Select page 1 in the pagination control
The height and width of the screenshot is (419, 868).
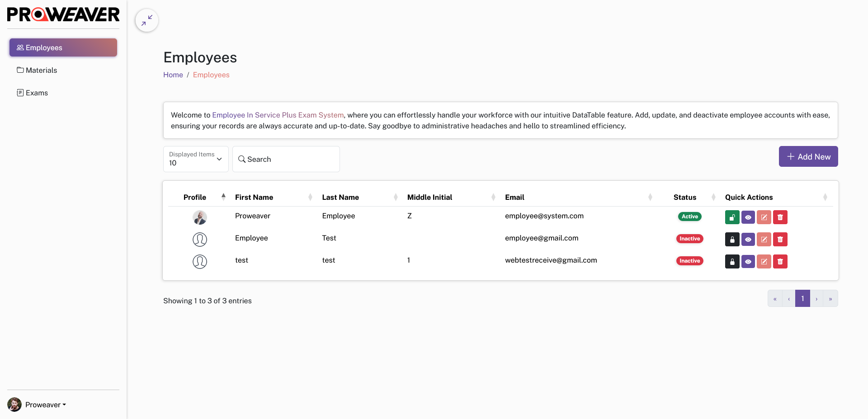click(x=802, y=298)
